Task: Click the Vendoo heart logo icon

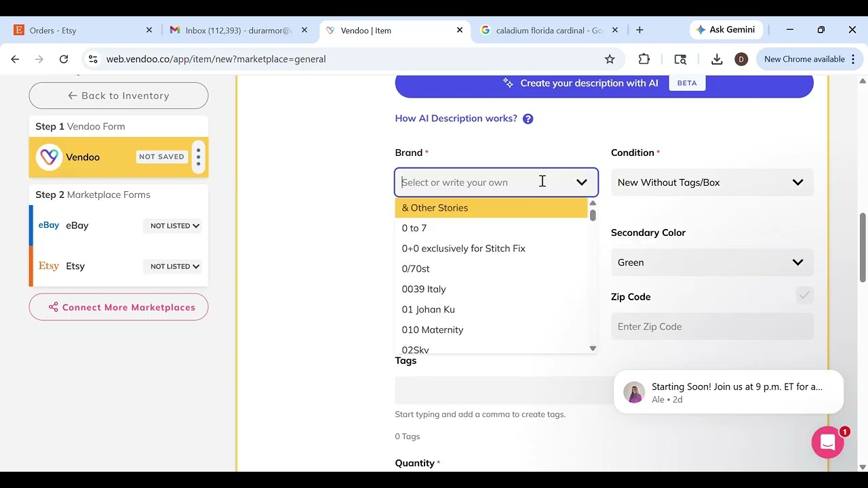Action: point(49,157)
